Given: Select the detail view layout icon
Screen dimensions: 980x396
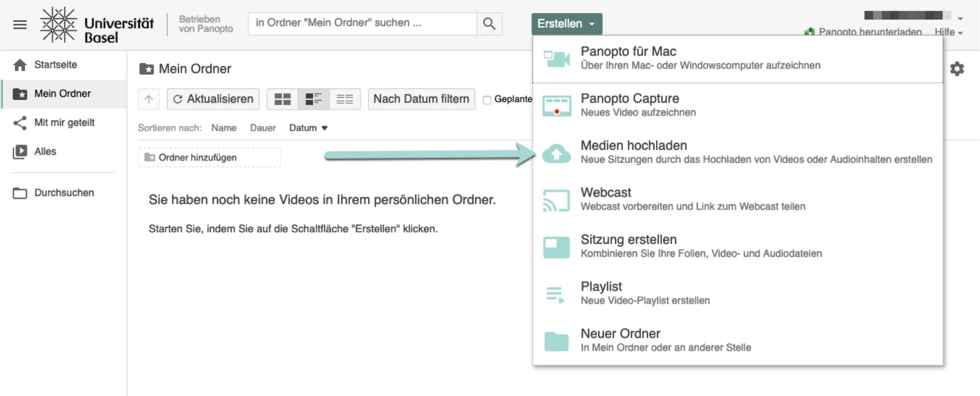Looking at the screenshot, I should [313, 99].
